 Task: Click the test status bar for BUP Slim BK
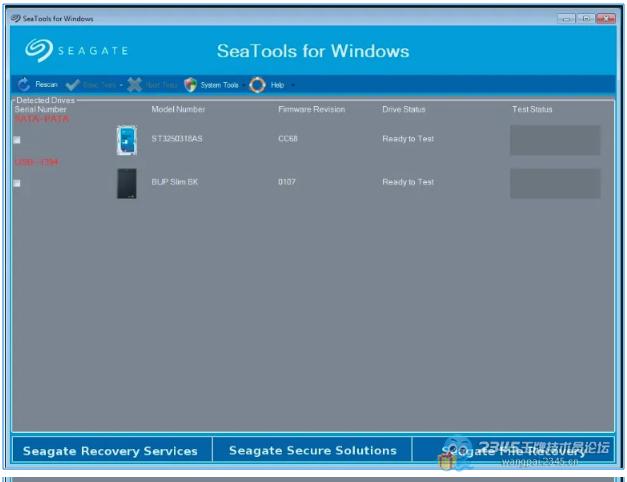[x=555, y=183]
